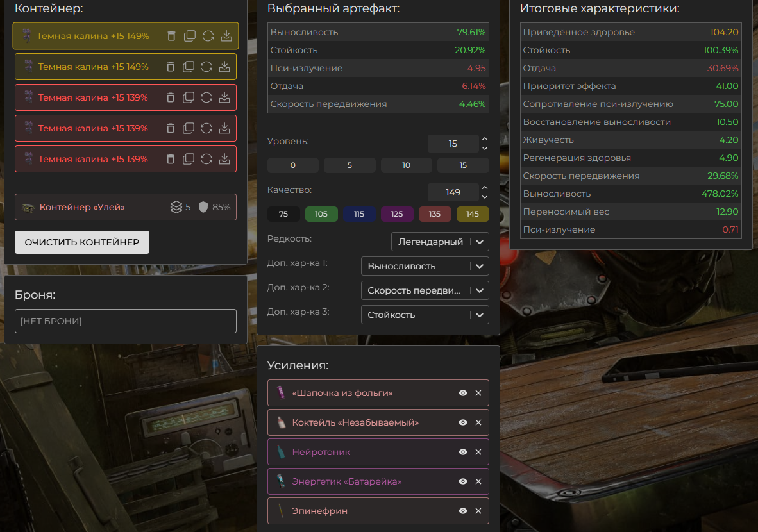Image resolution: width=758 pixels, height=532 pixels.
Task: Duplicate the second Темная калина 149% artifact
Action: [x=188, y=67]
